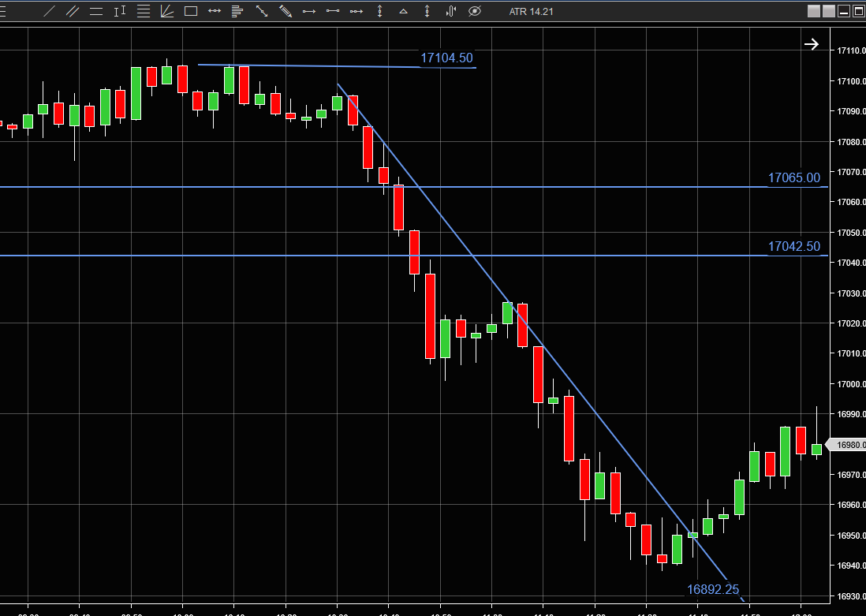The image size is (866, 616).
Task: Click the 16930 price axis label
Action: (851, 596)
